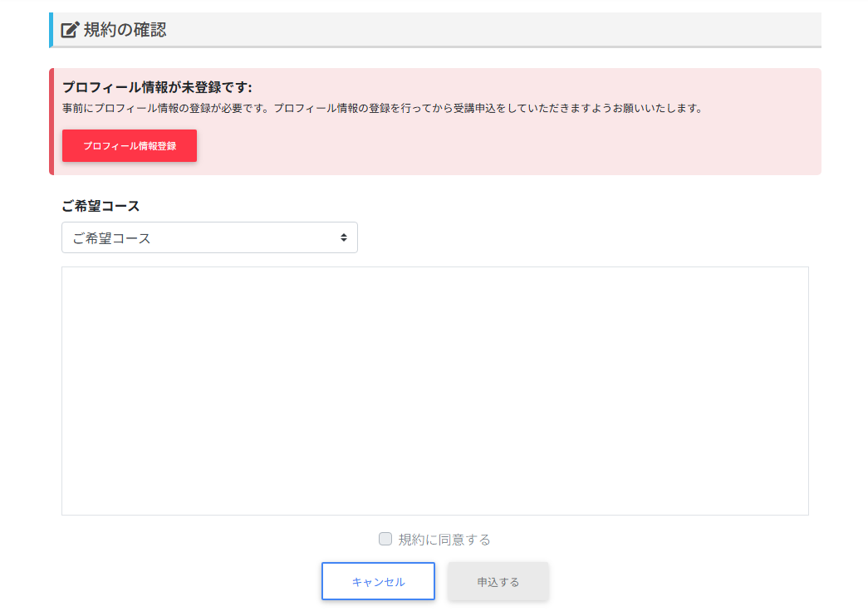Tick the 規約に同意する checkbox

385,539
